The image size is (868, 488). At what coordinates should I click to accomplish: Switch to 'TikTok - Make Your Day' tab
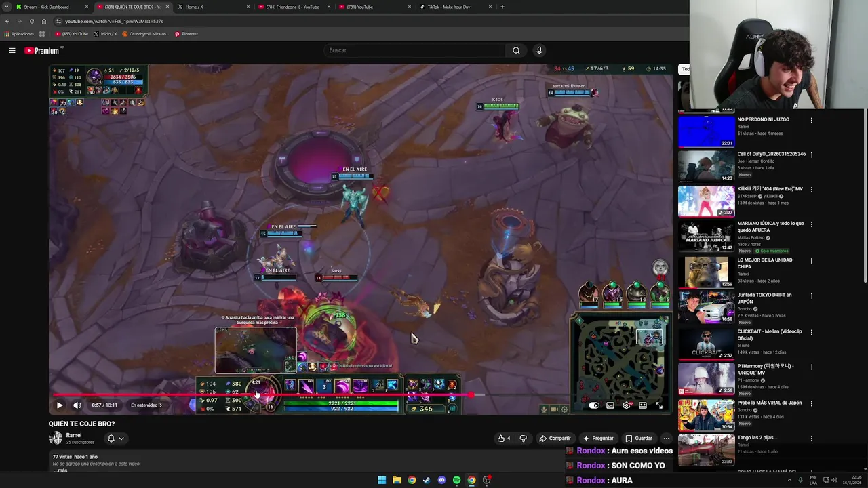pos(454,7)
